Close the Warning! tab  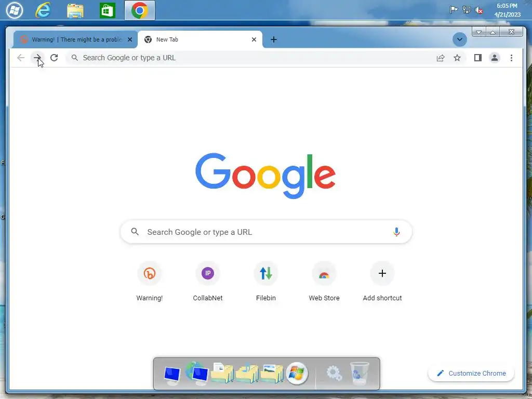(129, 39)
